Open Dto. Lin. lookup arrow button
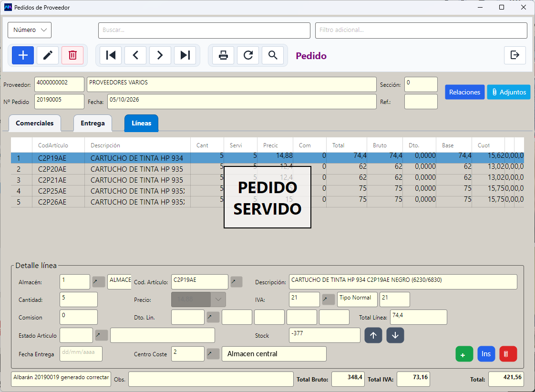 click(213, 317)
